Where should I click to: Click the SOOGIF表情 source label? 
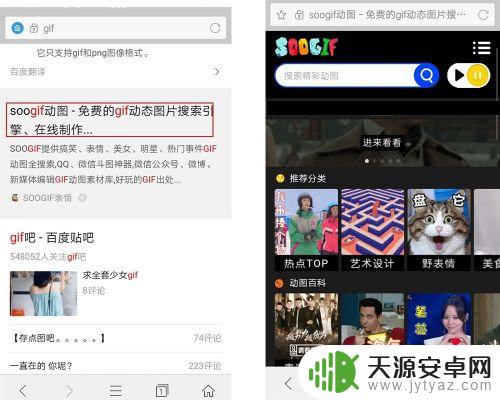pyautogui.click(x=47, y=198)
